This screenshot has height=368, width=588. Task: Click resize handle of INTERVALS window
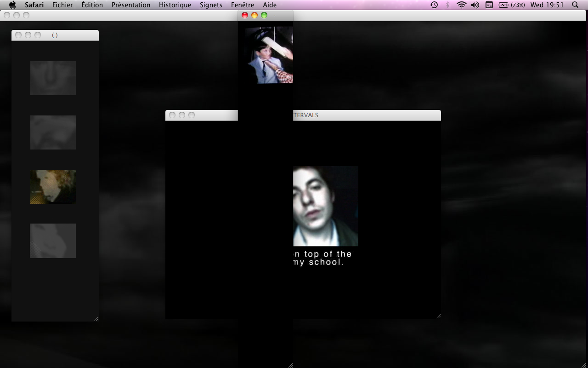click(438, 316)
